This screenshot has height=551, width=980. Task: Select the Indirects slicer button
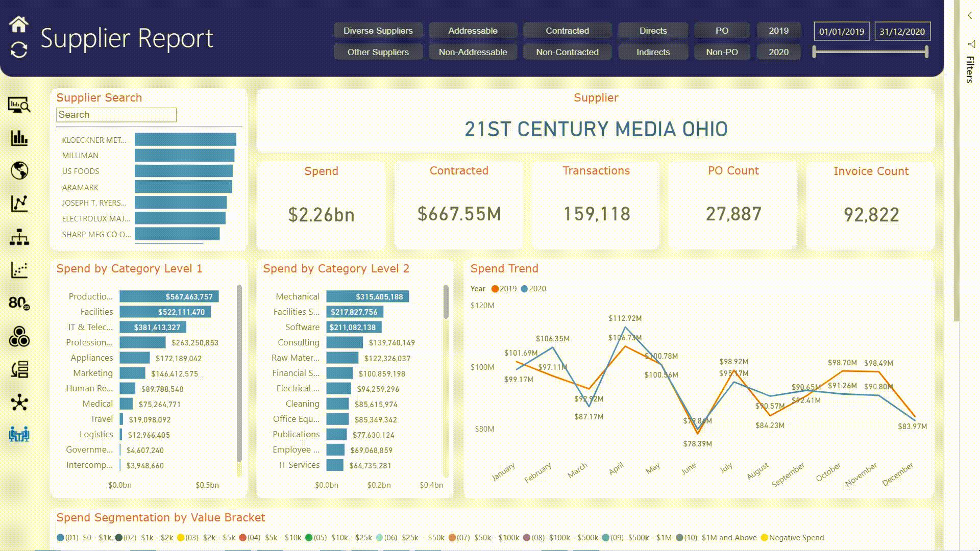click(653, 52)
